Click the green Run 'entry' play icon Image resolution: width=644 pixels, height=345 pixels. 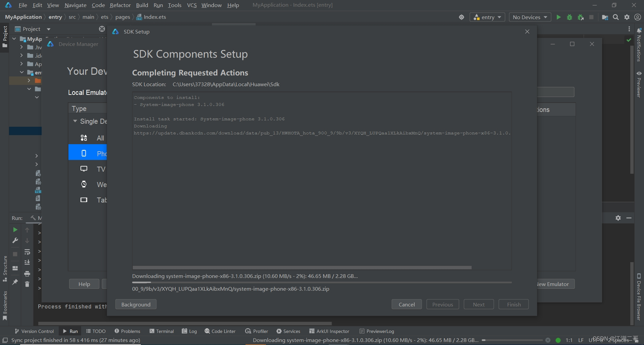click(558, 17)
